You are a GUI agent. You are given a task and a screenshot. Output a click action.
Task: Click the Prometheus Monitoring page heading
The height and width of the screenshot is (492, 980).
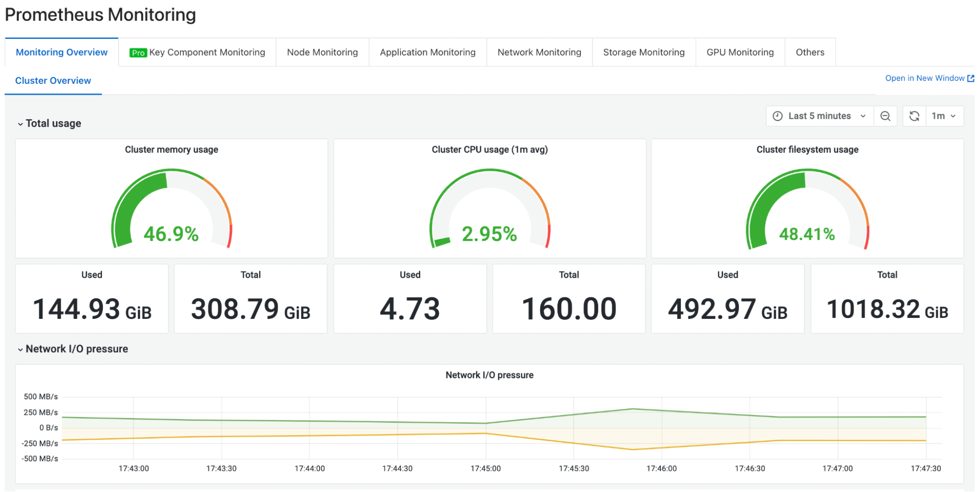[101, 15]
